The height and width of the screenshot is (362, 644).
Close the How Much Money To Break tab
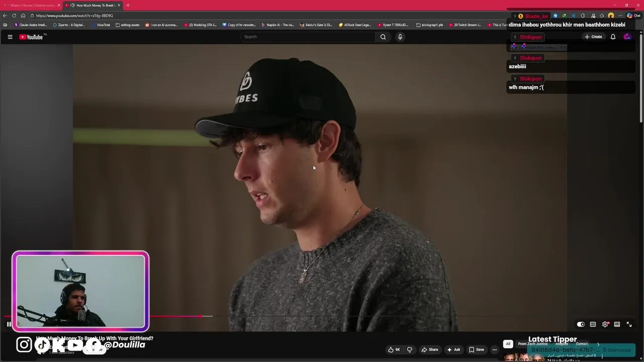point(119,5)
